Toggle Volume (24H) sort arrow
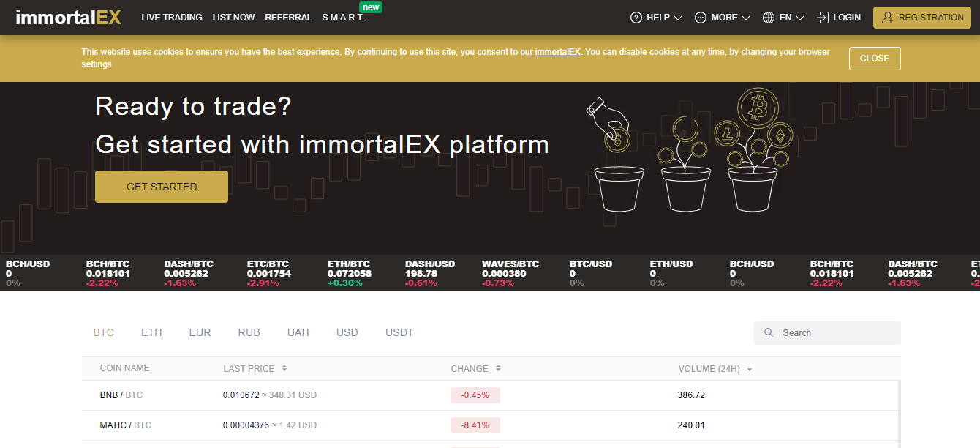The height and width of the screenshot is (448, 980). [x=750, y=370]
